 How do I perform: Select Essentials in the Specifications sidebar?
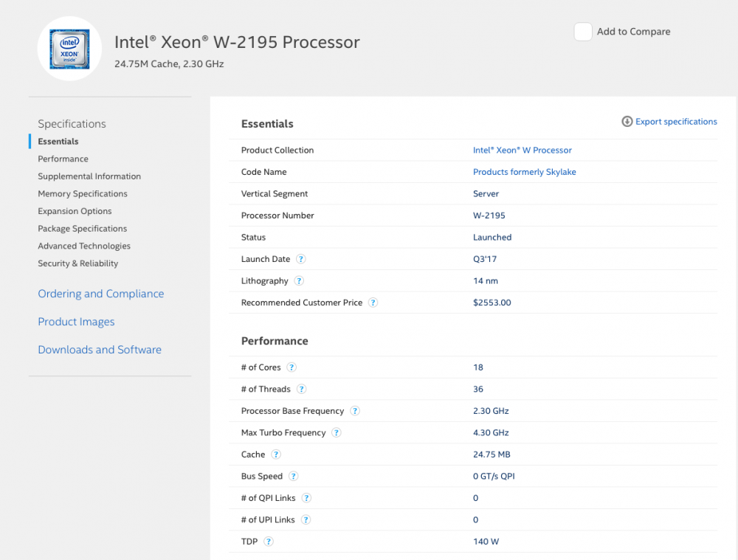click(58, 141)
